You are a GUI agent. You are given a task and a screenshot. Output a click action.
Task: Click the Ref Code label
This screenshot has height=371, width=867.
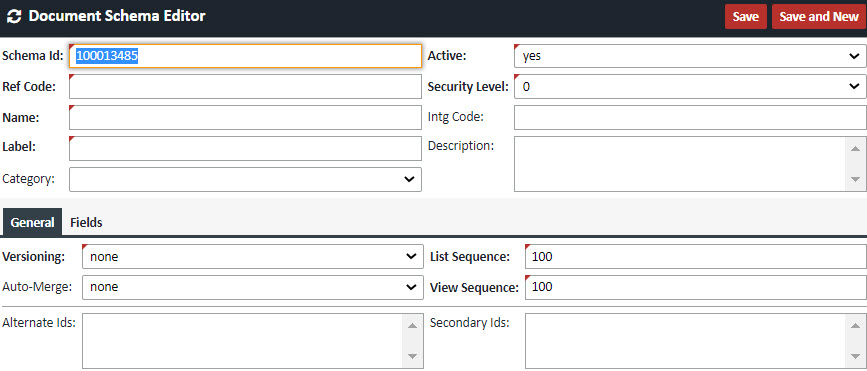29,87
